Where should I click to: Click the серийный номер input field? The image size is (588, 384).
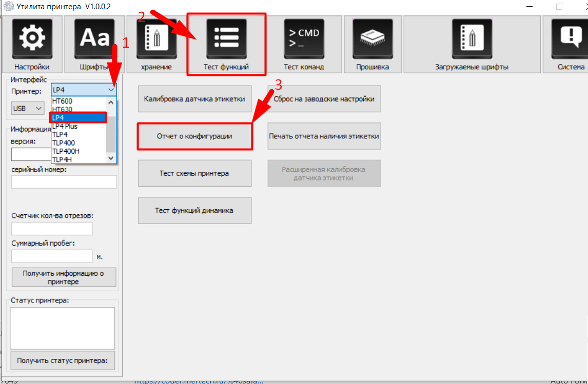(x=64, y=182)
